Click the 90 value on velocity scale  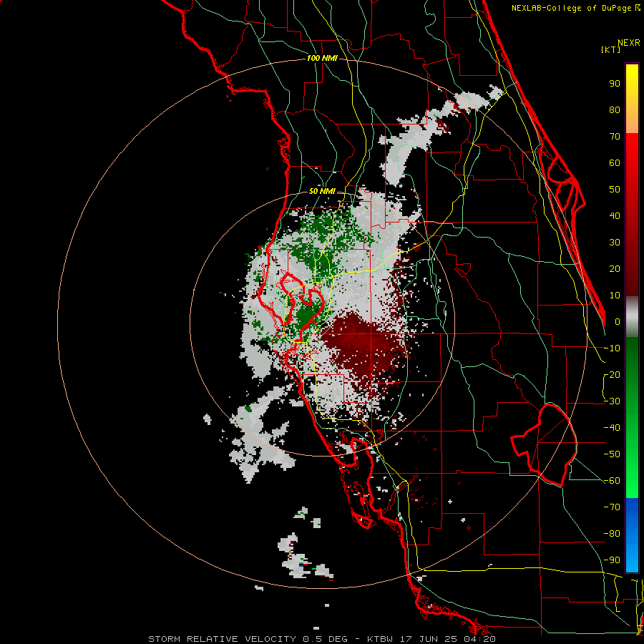pos(615,84)
